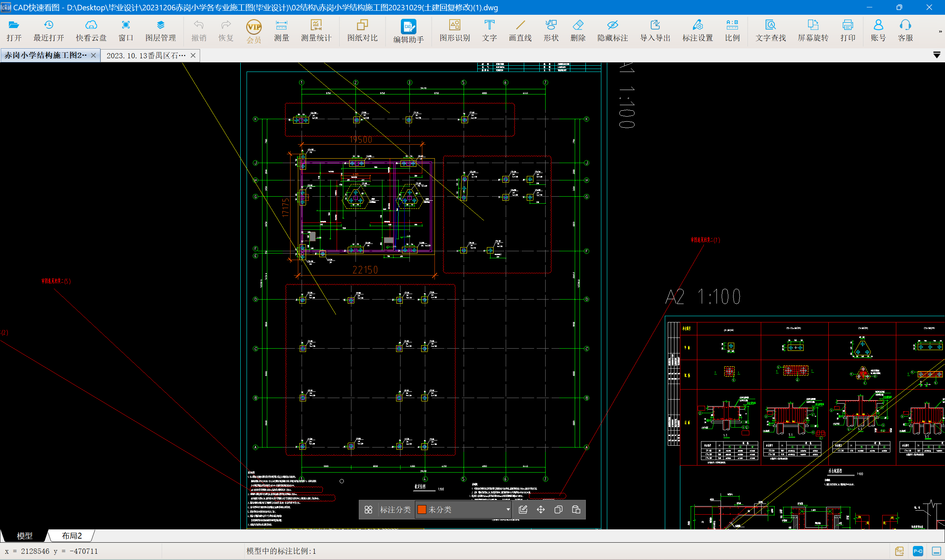Open the tab list dropdown arrow
The height and width of the screenshot is (560, 945).
point(937,55)
